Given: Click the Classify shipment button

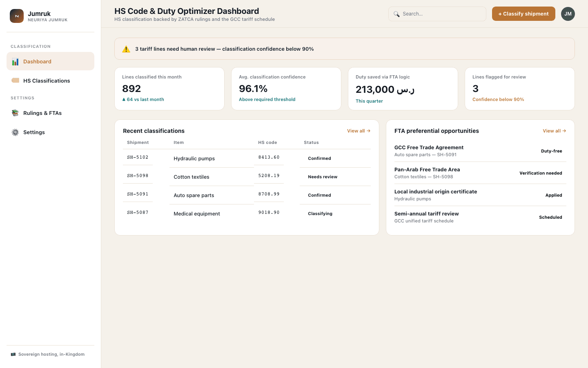Looking at the screenshot, I should [523, 14].
